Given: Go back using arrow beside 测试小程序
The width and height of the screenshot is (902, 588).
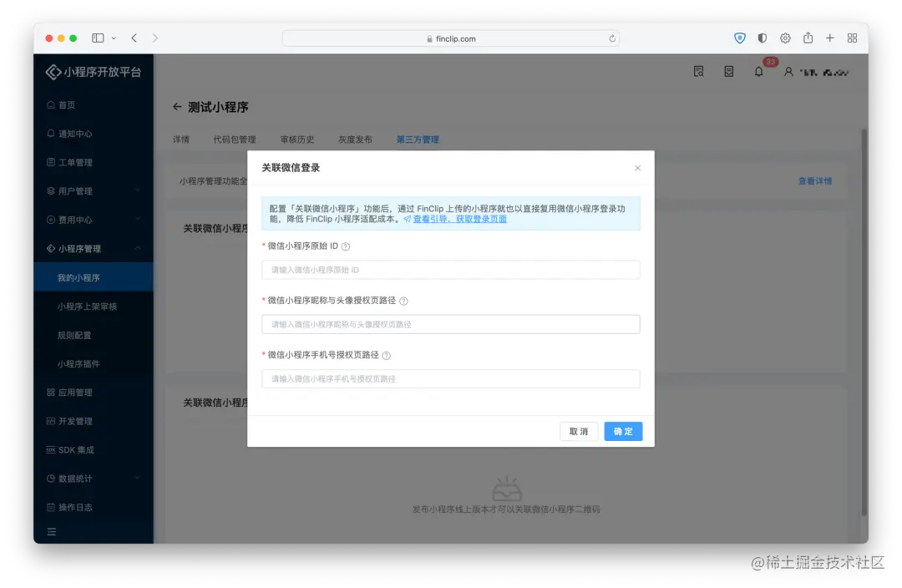Looking at the screenshot, I should pos(177,107).
